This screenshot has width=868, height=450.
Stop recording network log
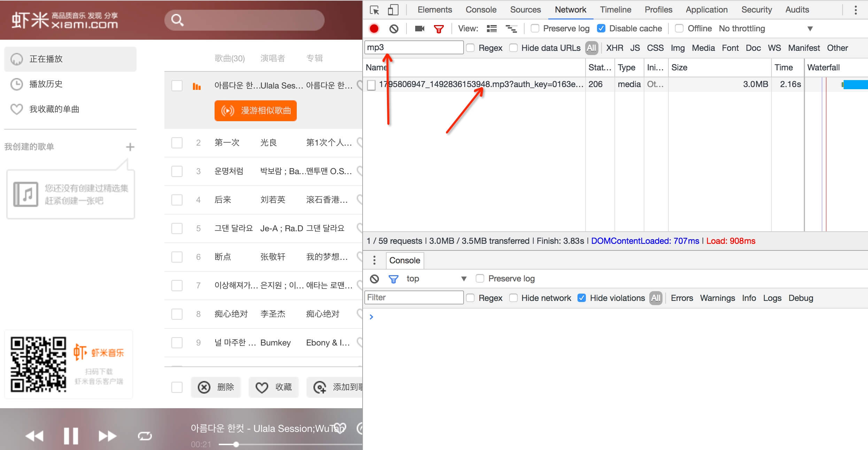[x=374, y=29]
